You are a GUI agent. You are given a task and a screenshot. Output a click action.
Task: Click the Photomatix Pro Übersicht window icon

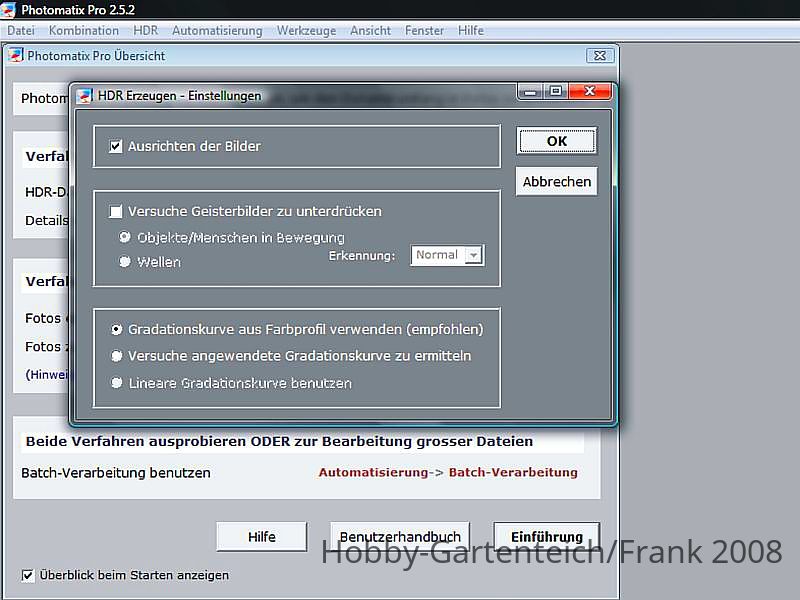click(x=16, y=55)
